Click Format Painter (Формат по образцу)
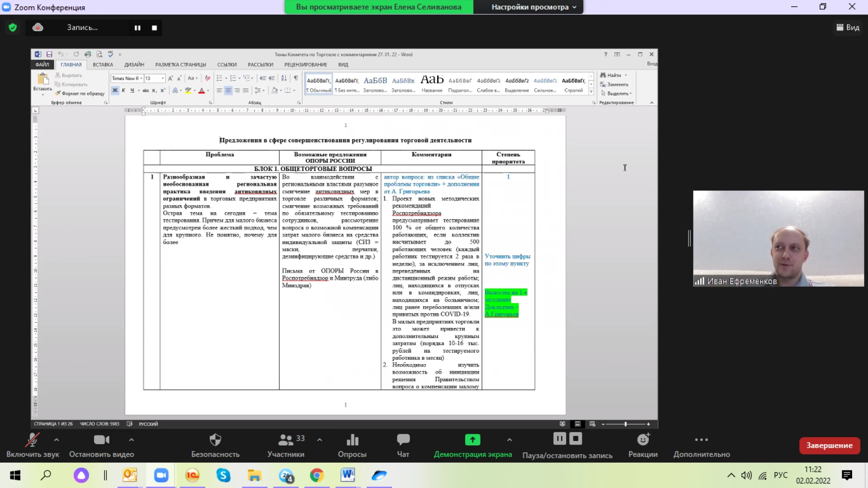 80,94
